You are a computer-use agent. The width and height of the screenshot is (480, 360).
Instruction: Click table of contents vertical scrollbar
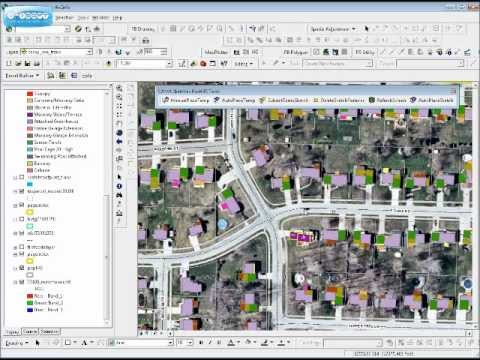coord(107,207)
